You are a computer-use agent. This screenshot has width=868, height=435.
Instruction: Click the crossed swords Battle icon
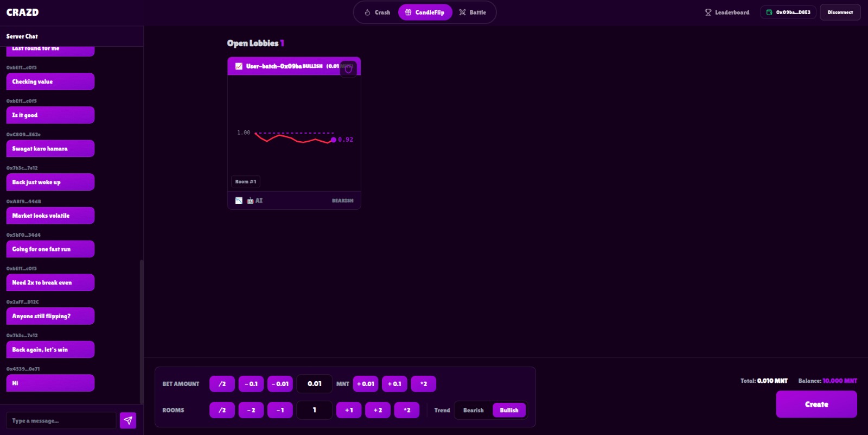[x=462, y=12]
